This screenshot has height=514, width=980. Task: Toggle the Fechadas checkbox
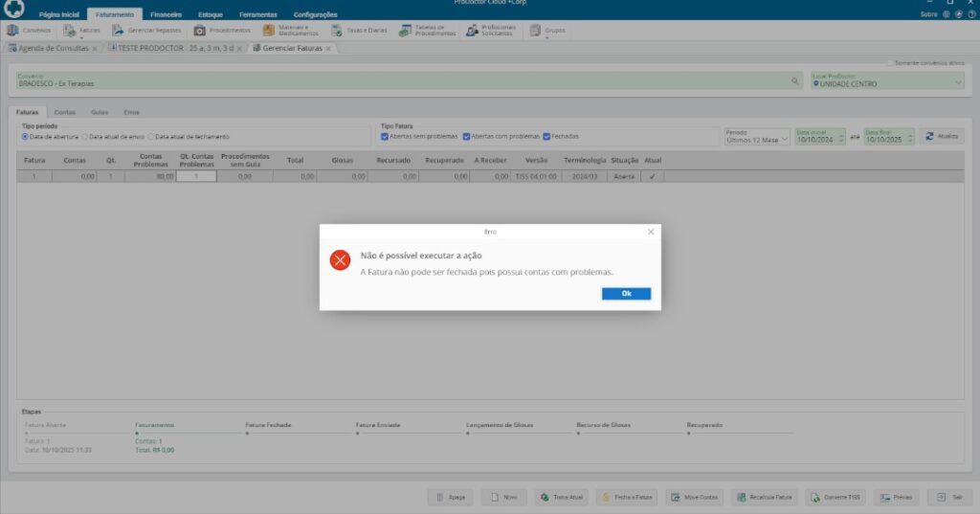[x=546, y=136]
